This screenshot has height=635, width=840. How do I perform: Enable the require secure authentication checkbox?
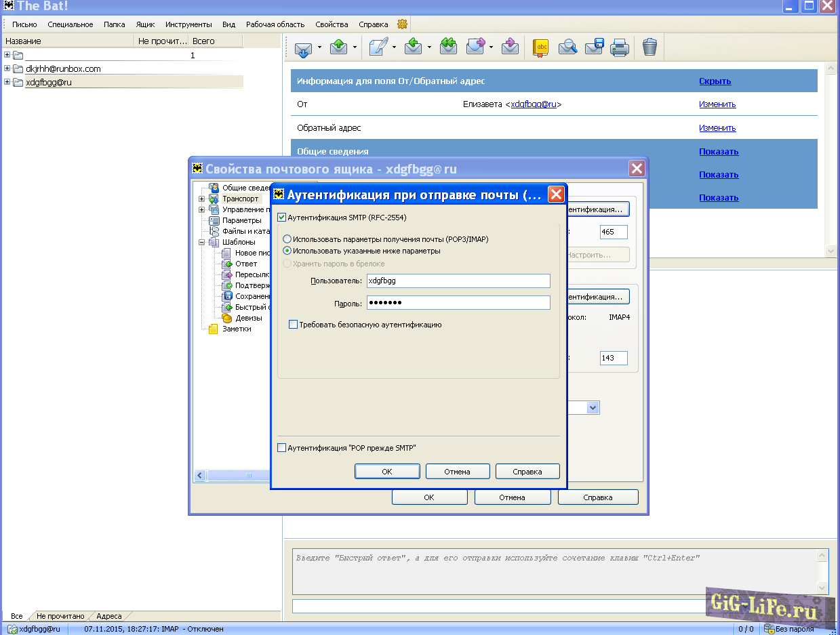pyautogui.click(x=294, y=325)
